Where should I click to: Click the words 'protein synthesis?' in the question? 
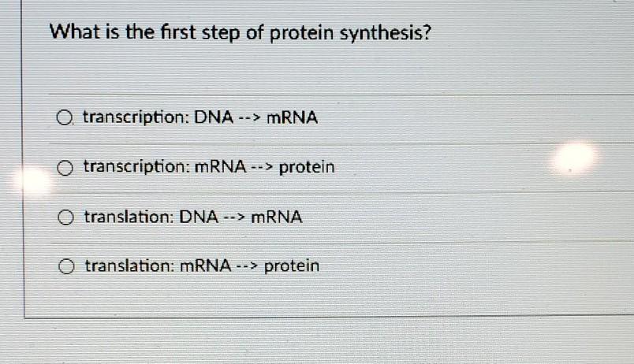tap(351, 33)
